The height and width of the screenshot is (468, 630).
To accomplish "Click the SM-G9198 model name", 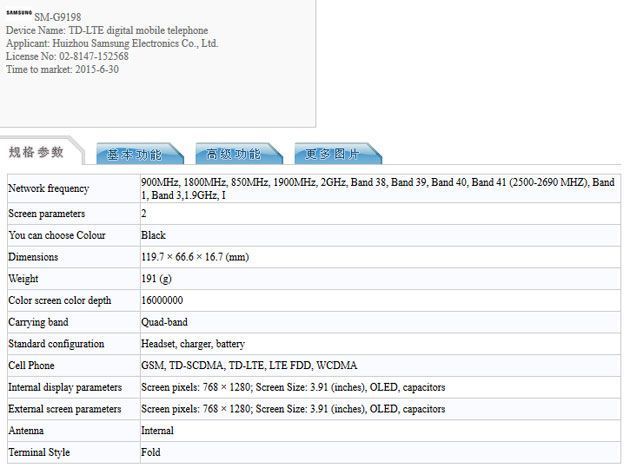I will tap(60, 17).
